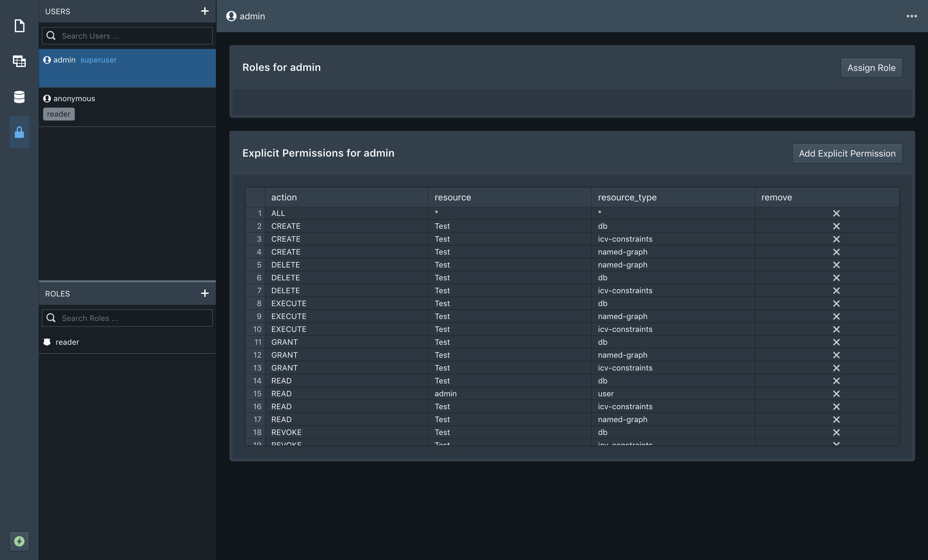
Task: Click the lightning connection status icon
Action: point(19,541)
